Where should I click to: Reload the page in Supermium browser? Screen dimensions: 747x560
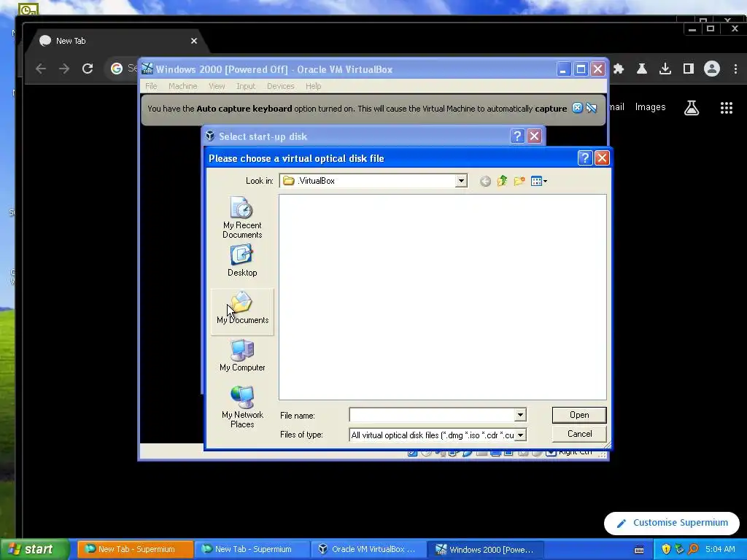pos(88,69)
